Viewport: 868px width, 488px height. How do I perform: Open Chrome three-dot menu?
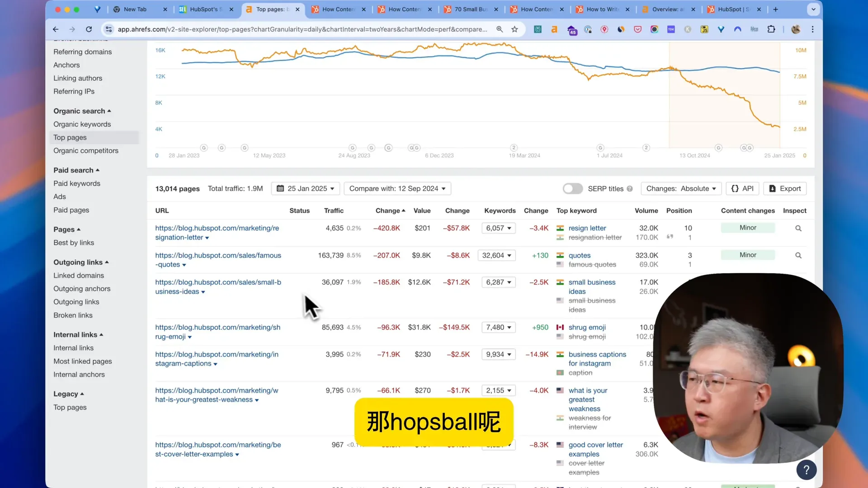click(x=812, y=29)
